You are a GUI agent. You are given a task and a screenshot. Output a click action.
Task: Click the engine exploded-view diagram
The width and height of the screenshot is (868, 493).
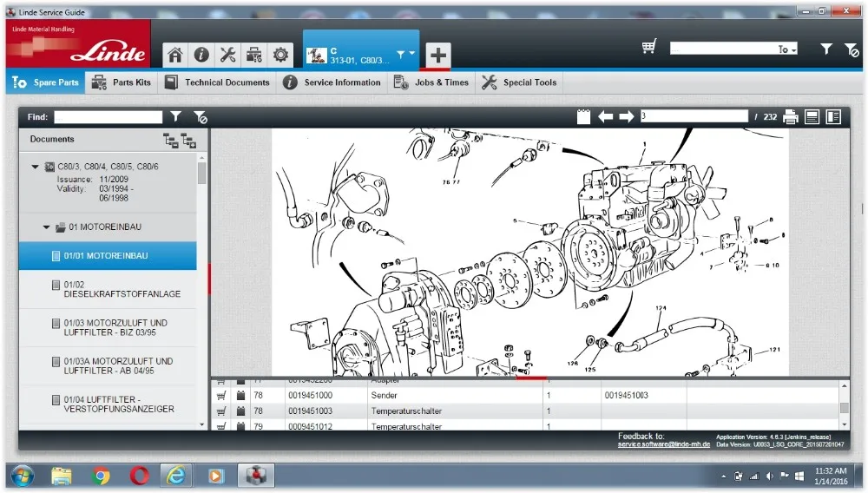(529, 253)
